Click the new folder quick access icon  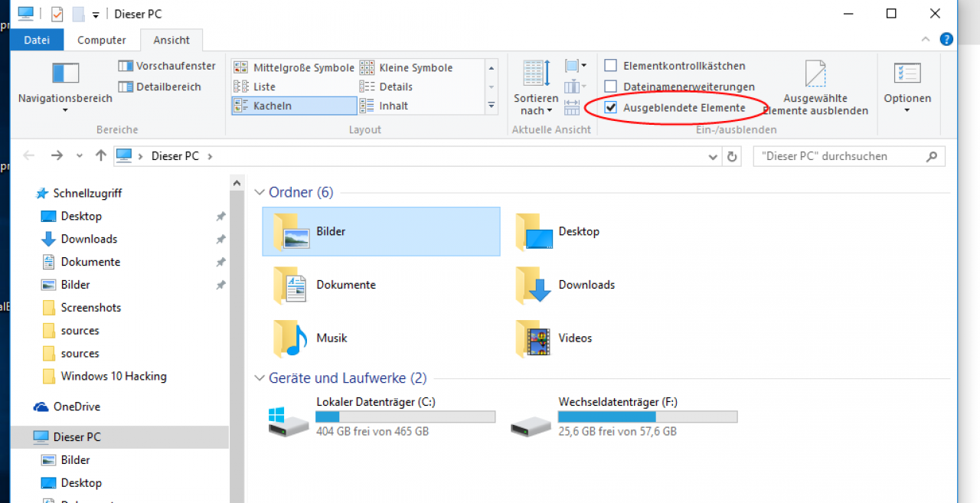(x=78, y=14)
